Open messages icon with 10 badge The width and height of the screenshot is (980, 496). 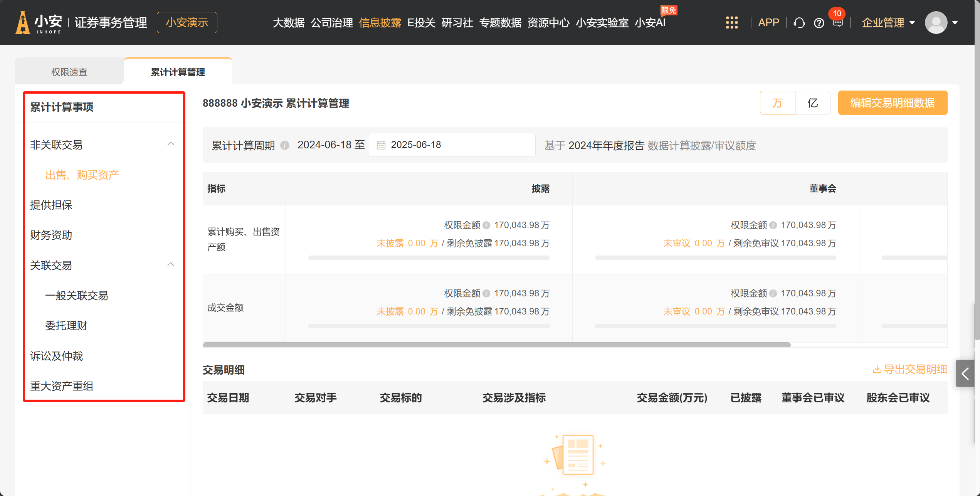pyautogui.click(x=838, y=22)
